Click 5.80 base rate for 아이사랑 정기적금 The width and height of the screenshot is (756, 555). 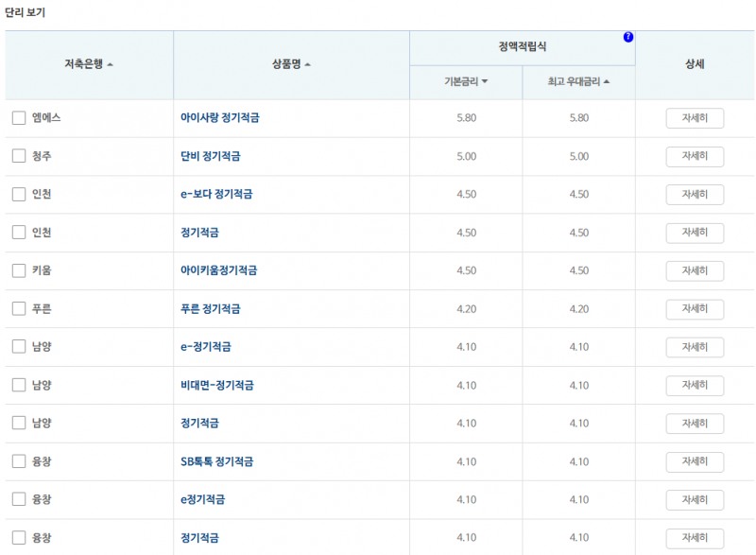pyautogui.click(x=466, y=117)
